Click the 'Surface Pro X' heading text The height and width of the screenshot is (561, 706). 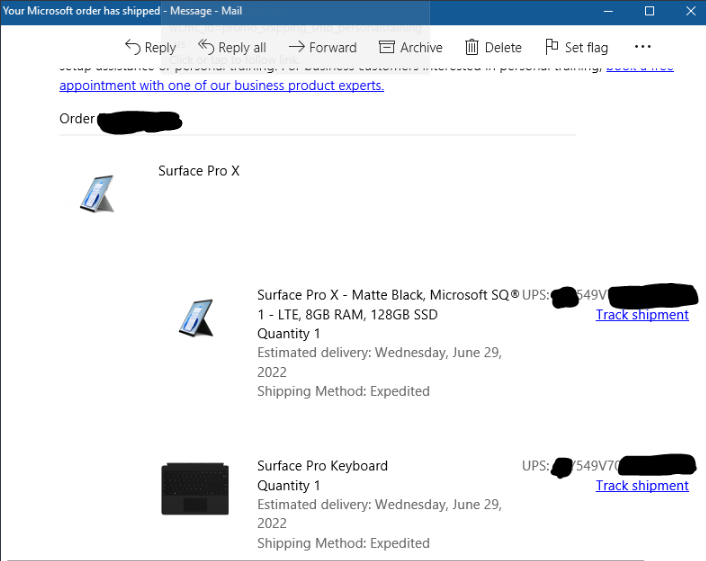199,171
